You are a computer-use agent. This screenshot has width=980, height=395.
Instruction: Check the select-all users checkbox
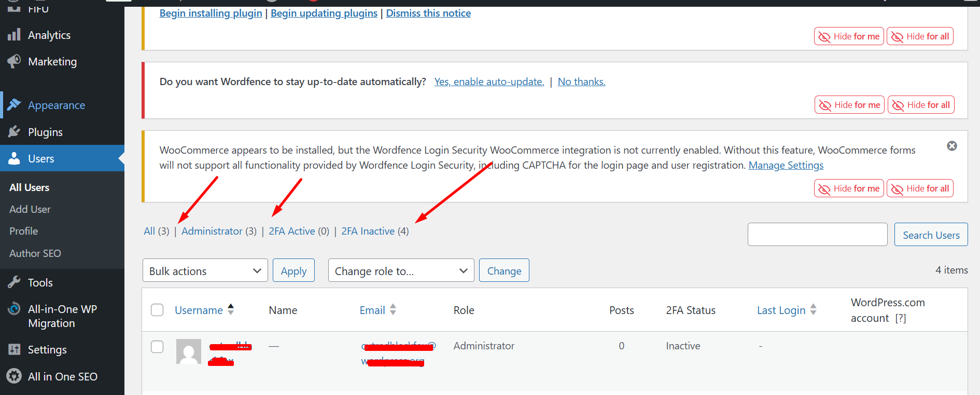click(x=157, y=310)
